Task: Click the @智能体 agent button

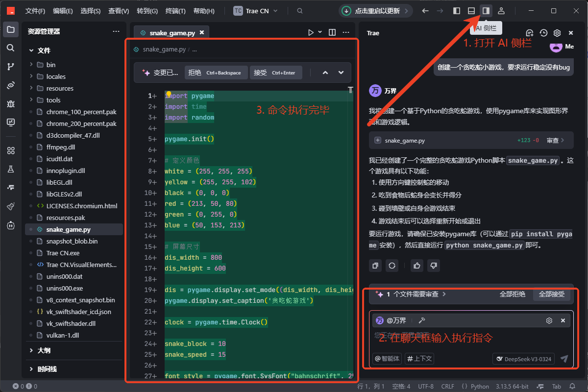Action: 387,359
